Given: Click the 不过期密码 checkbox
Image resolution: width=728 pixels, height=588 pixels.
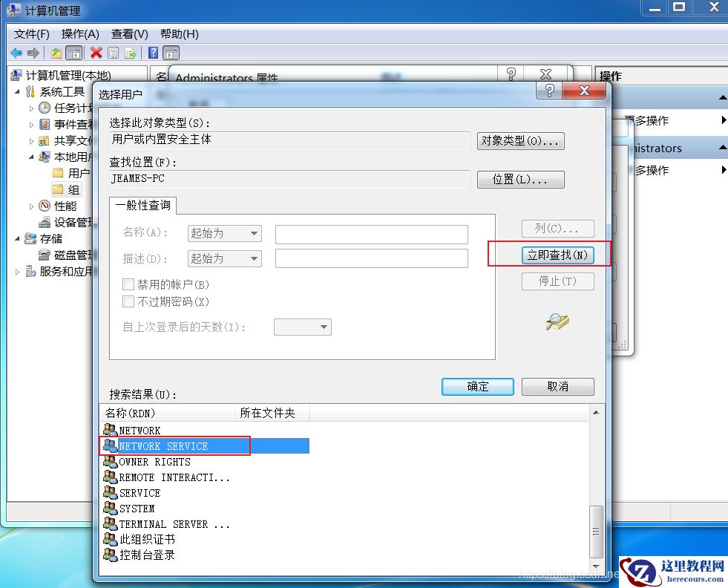Looking at the screenshot, I should (x=128, y=301).
